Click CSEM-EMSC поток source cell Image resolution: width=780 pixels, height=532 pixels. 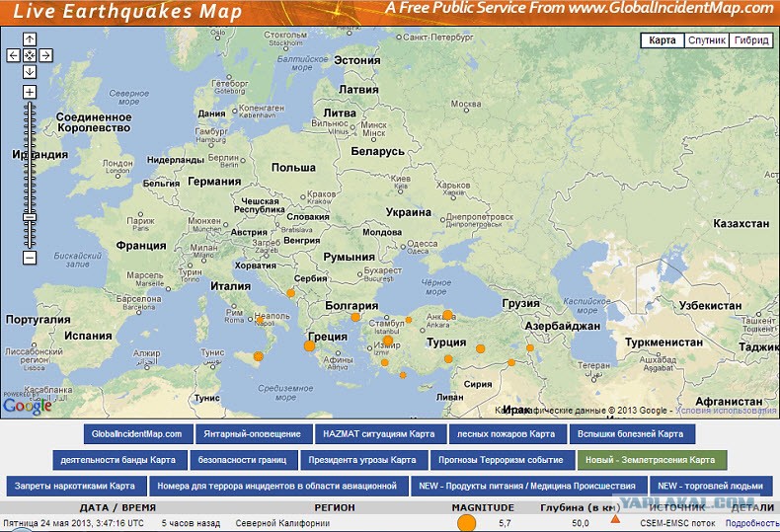pos(677,523)
